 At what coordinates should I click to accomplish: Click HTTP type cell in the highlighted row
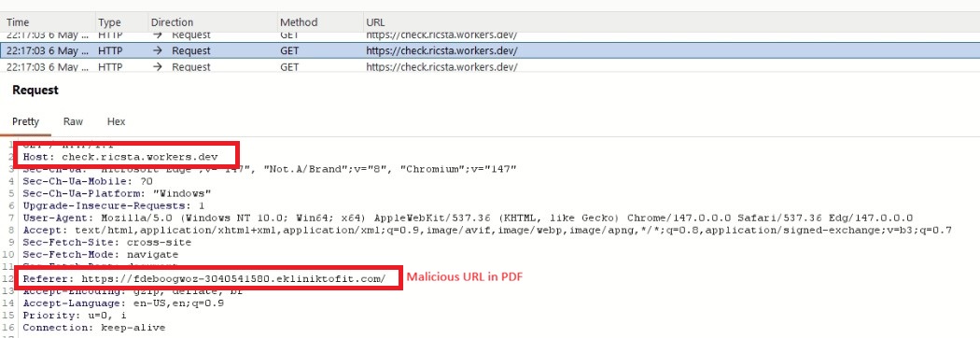tap(111, 50)
